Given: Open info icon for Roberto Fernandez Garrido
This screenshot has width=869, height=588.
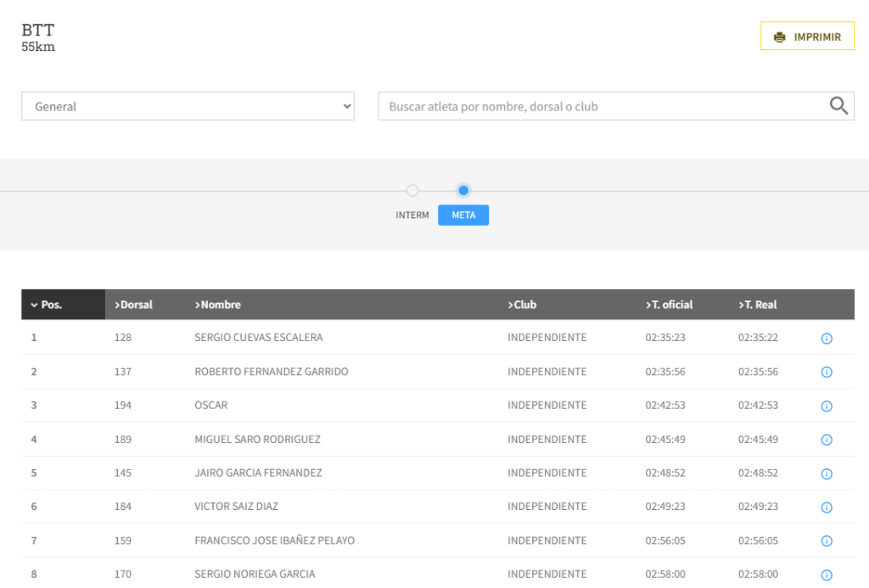Looking at the screenshot, I should coord(827,372).
